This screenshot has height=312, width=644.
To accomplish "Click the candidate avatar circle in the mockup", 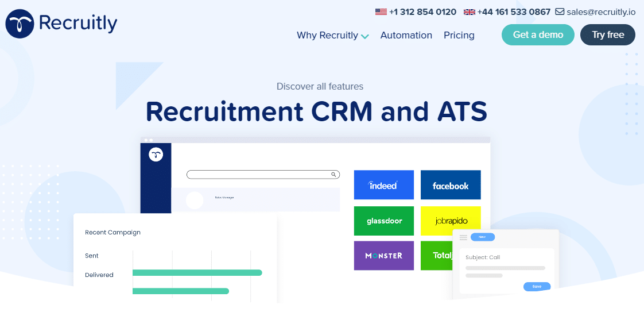I will (x=195, y=200).
